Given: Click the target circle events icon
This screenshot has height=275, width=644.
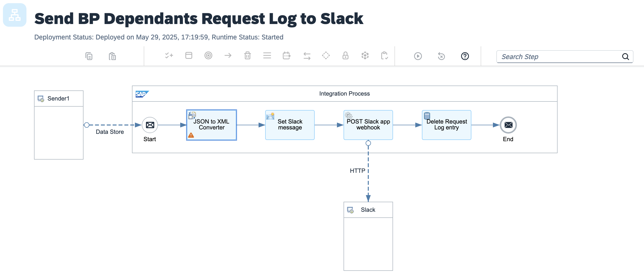Looking at the screenshot, I should 208,55.
